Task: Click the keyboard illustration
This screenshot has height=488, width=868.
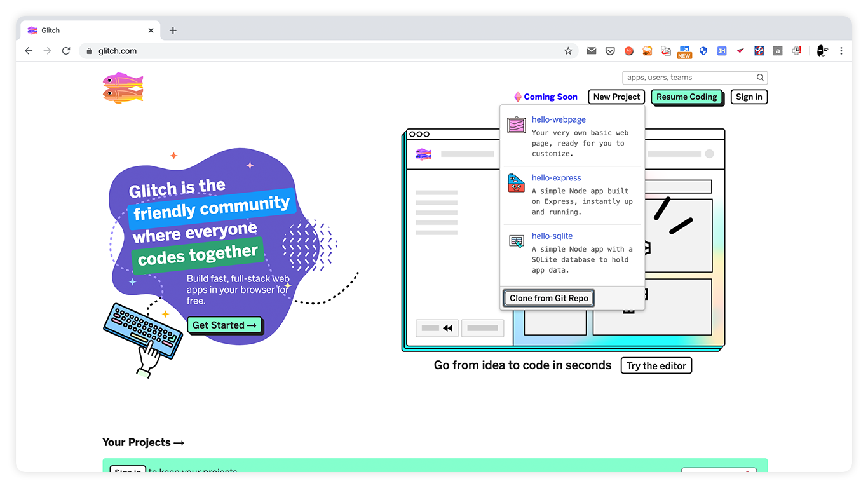Action: pos(142,331)
